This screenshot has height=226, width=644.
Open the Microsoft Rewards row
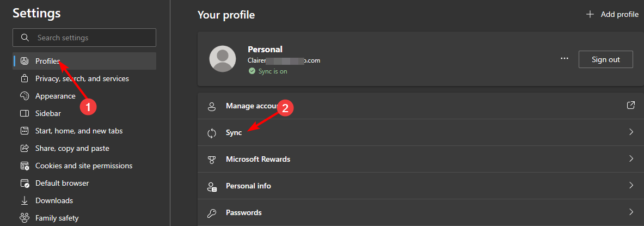(421, 159)
